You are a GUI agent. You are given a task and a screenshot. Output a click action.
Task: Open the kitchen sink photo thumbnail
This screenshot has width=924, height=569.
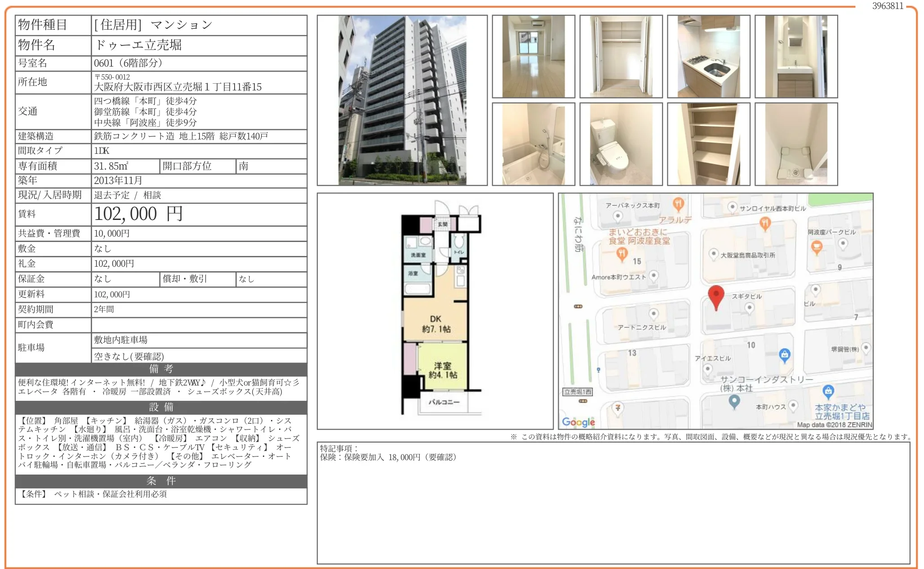[708, 57]
